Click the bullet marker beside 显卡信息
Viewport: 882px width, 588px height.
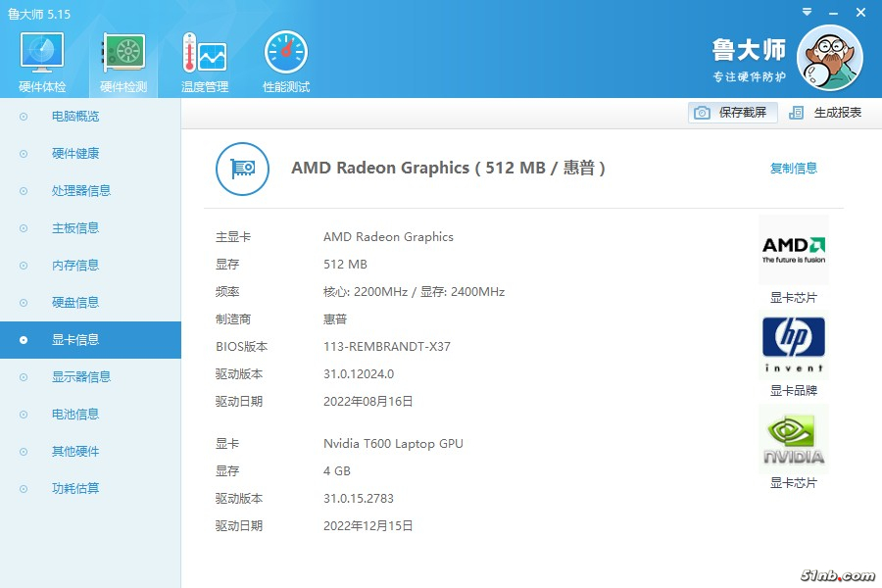(x=24, y=340)
